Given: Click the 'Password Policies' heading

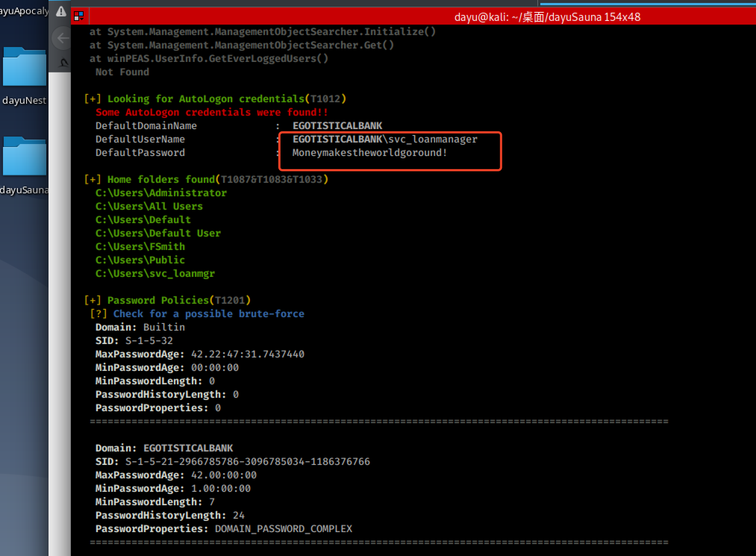Looking at the screenshot, I should [x=167, y=300].
